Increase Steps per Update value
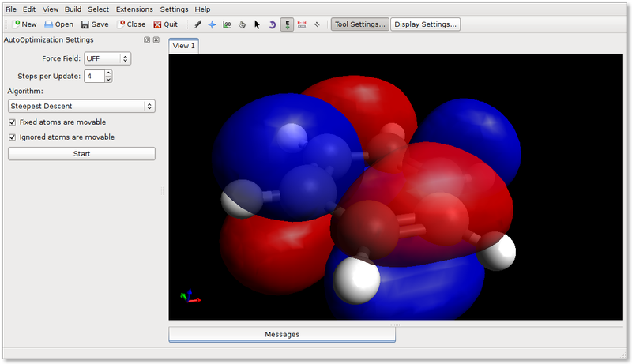This screenshot has height=364, width=632. click(108, 73)
